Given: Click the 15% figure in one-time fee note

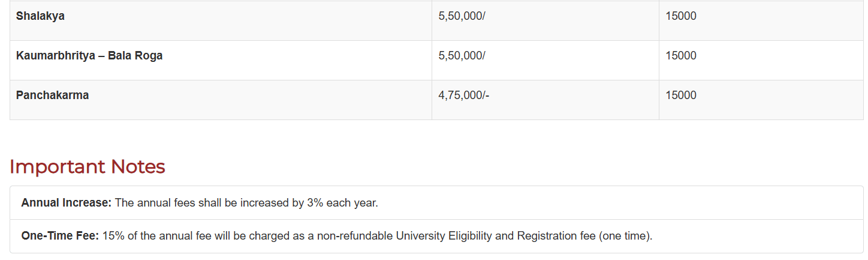Looking at the screenshot, I should click(x=111, y=236).
